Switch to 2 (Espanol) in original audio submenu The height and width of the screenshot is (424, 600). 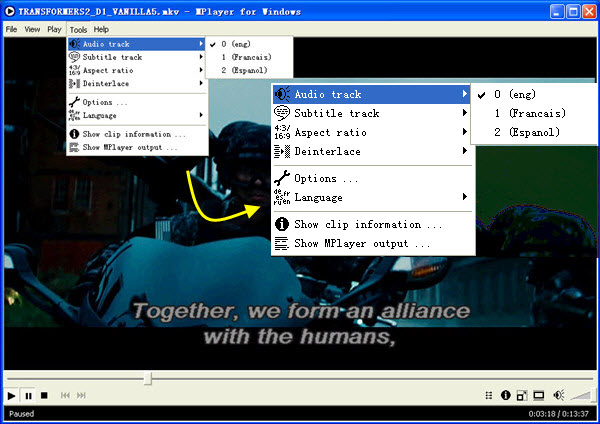249,70
